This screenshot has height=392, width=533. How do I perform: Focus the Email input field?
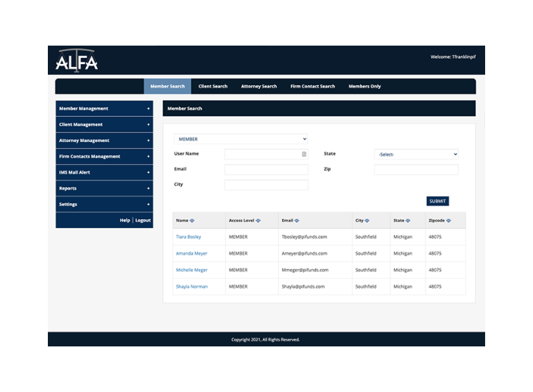click(x=266, y=169)
